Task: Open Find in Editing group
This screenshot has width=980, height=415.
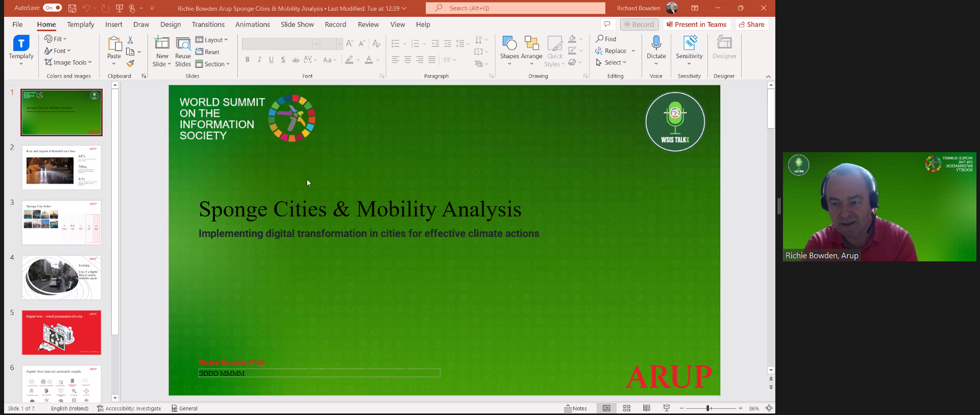Action: point(606,39)
